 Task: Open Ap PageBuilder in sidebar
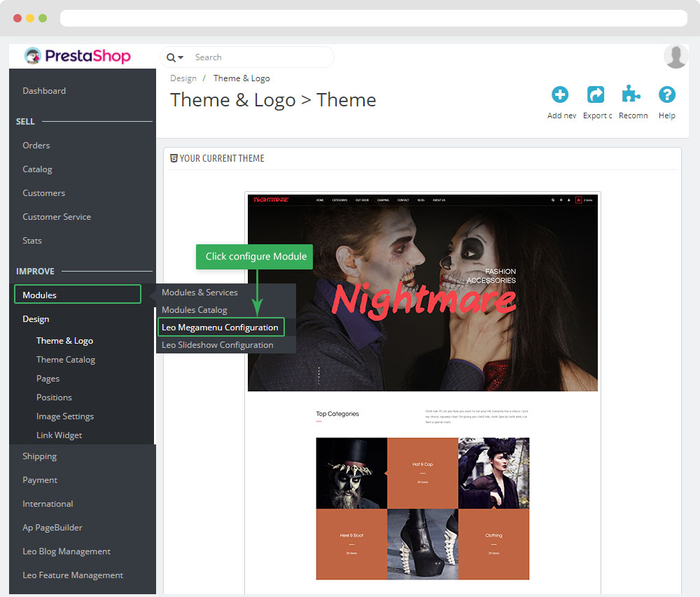tap(52, 528)
